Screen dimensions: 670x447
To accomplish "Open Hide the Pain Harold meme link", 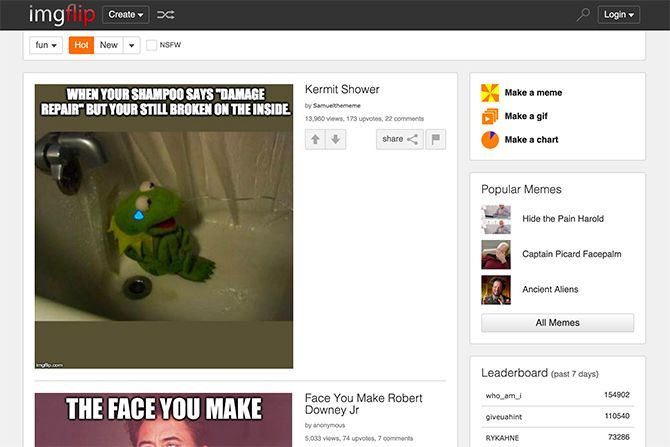I will [x=563, y=219].
